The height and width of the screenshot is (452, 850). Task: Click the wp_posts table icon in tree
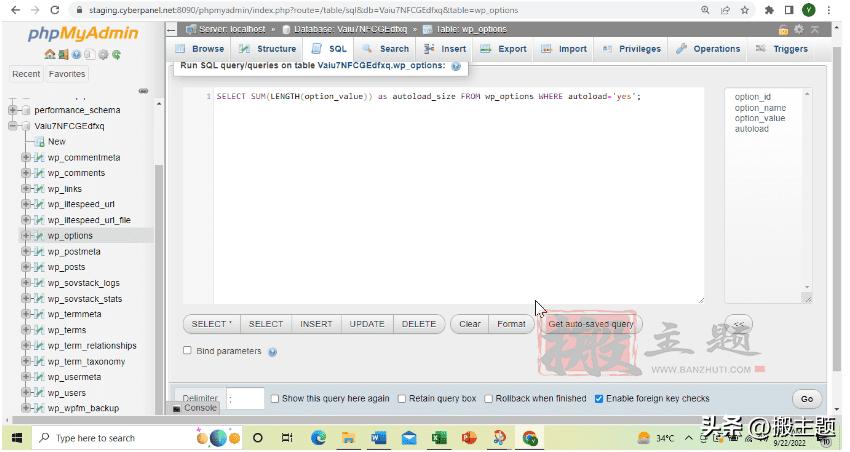[39, 267]
